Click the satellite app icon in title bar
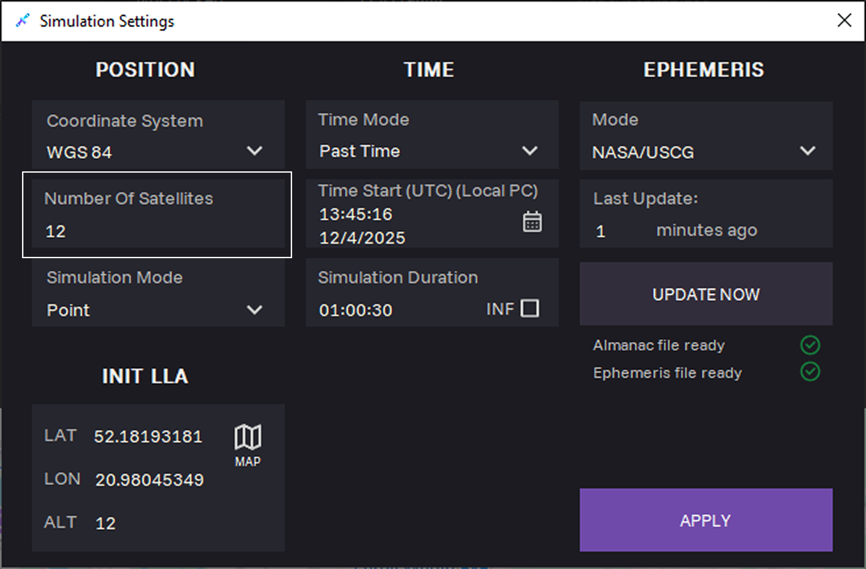Image resolution: width=866 pixels, height=569 pixels. click(22, 21)
